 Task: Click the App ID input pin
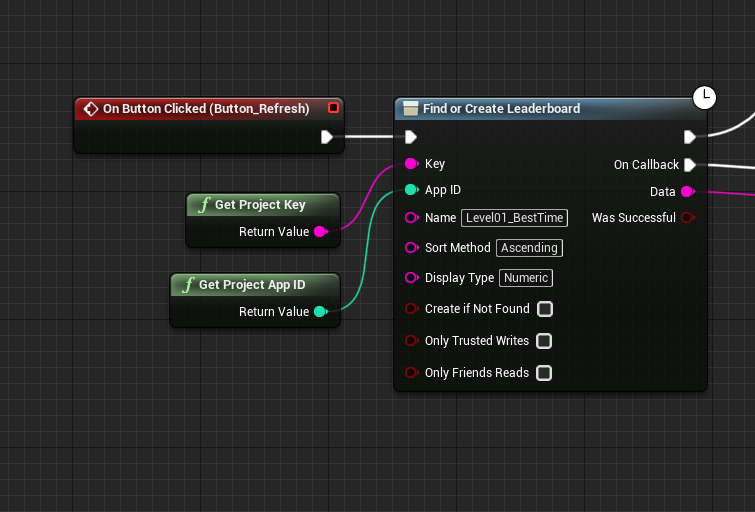coord(411,190)
